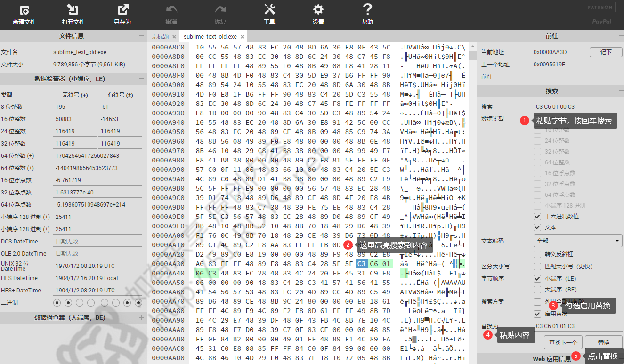Enable the 大端序 (BE) byte order checkbox

[x=537, y=290]
